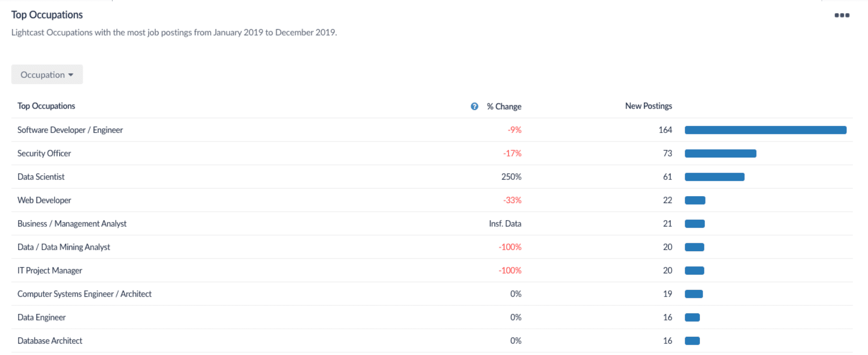
Task: Click the % Change help question icon
Action: pyautogui.click(x=474, y=106)
